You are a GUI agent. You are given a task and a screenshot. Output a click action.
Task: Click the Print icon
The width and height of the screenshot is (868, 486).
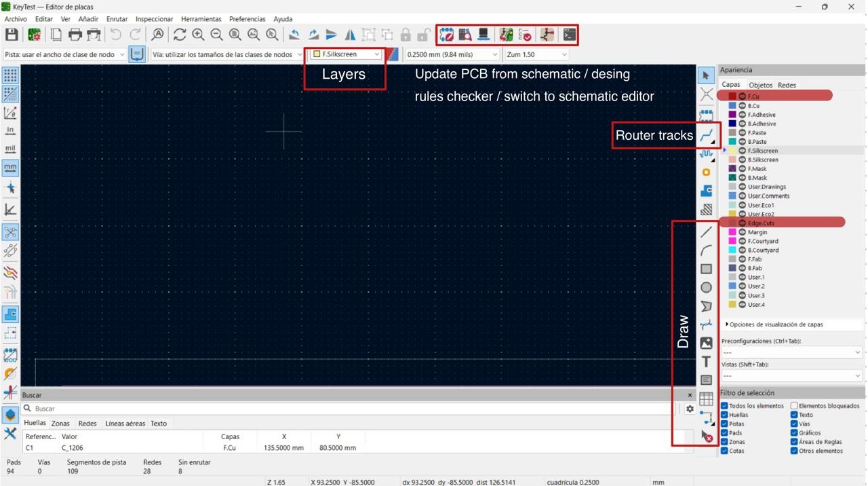[x=75, y=35]
